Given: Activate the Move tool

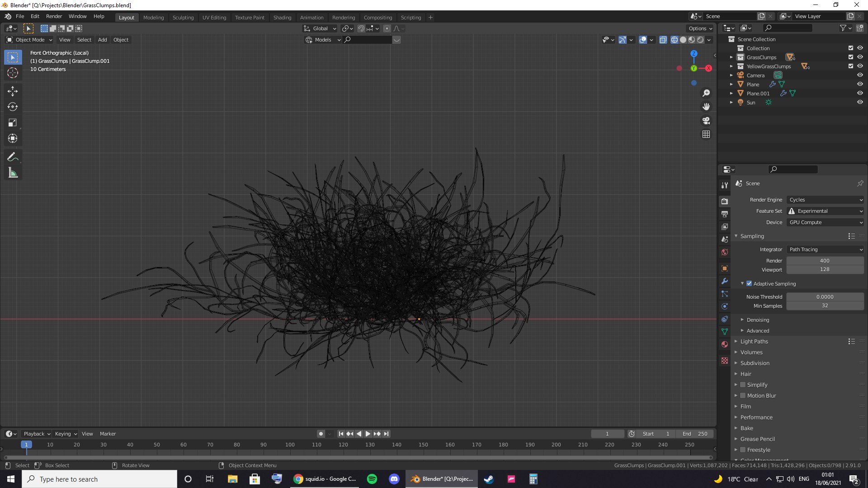Looking at the screenshot, I should (x=13, y=91).
